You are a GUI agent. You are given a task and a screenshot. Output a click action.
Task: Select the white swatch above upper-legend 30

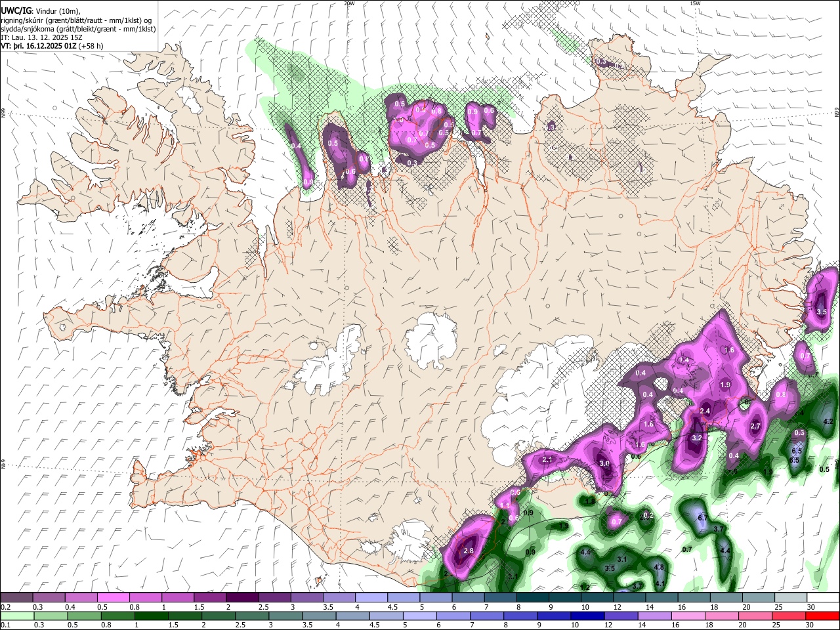823,598
